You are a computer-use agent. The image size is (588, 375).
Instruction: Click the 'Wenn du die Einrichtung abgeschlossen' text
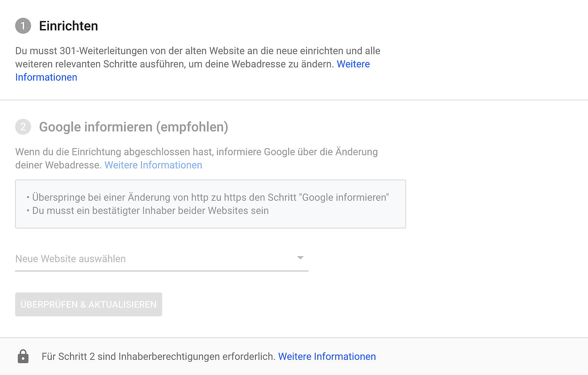click(x=196, y=152)
